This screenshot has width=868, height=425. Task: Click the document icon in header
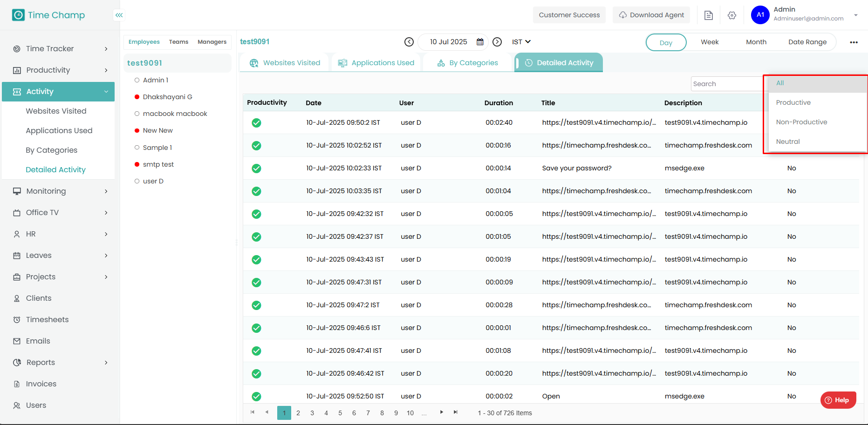pyautogui.click(x=708, y=15)
